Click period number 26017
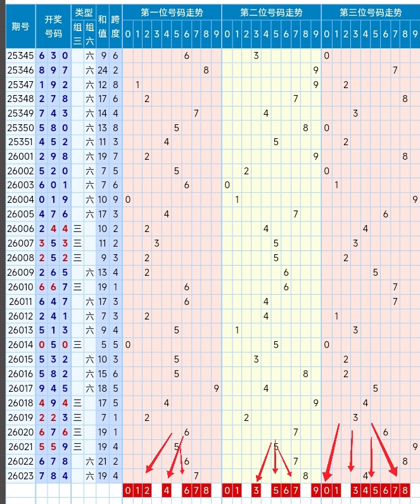This screenshot has height=504, width=420. pos(20,388)
